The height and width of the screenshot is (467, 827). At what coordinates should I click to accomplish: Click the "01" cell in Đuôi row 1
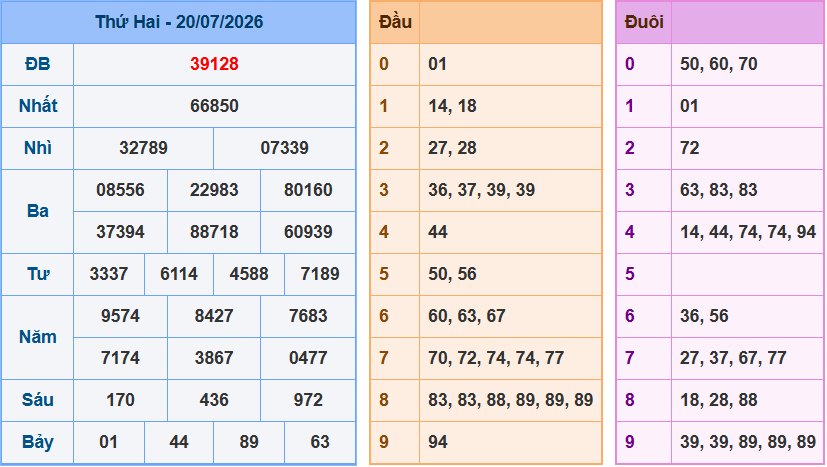coord(747,106)
